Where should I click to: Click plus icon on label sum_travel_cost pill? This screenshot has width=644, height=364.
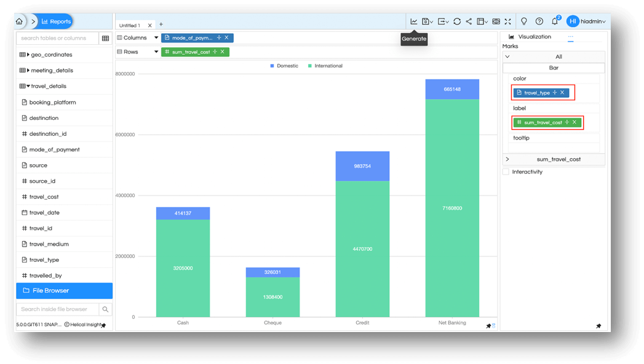click(567, 122)
